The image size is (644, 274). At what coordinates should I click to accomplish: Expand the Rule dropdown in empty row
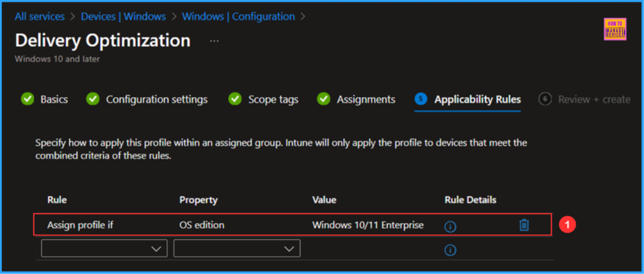104,249
